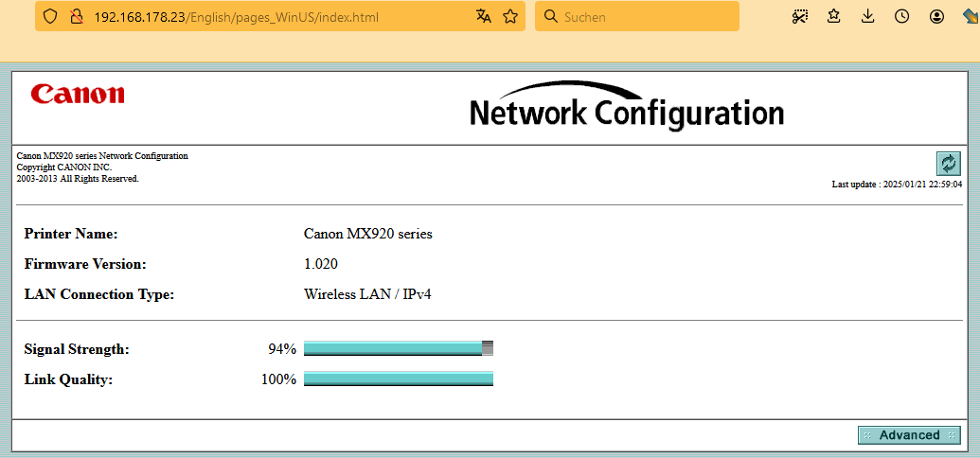Click the 'Link Quality:' label

[68, 379]
